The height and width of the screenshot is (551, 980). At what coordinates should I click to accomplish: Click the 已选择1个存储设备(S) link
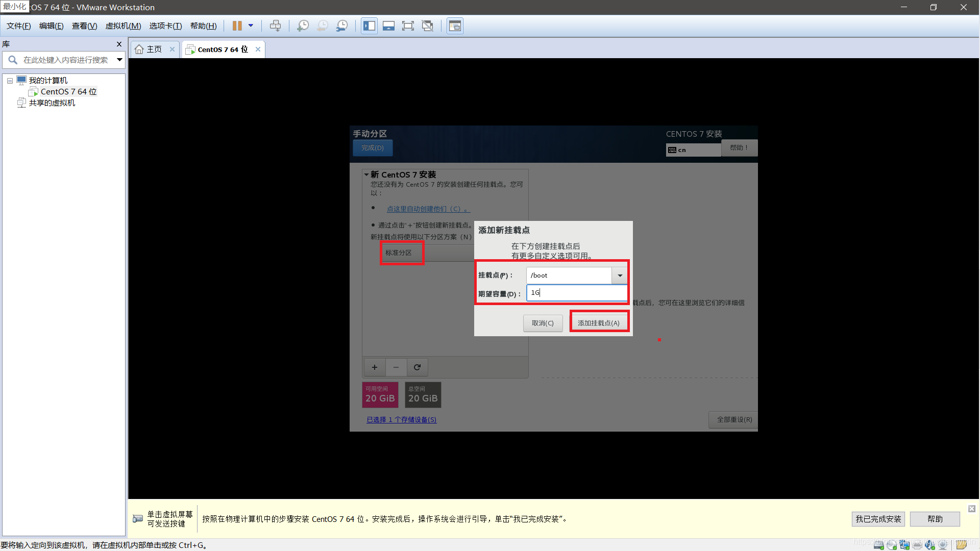click(401, 419)
